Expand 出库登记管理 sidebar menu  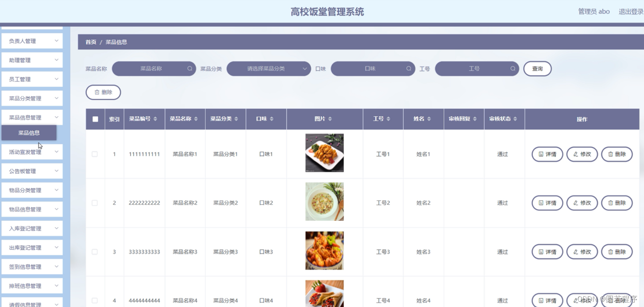coord(32,247)
